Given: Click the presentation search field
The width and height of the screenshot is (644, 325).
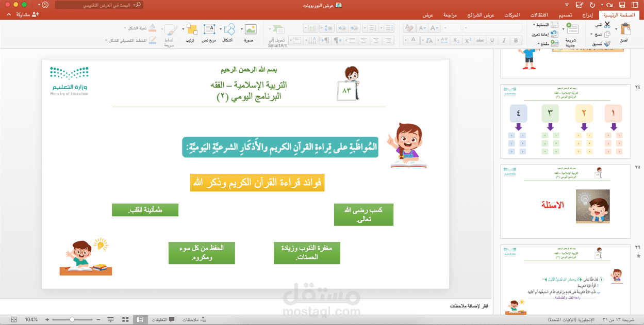Looking at the screenshot, I should coord(99,5).
